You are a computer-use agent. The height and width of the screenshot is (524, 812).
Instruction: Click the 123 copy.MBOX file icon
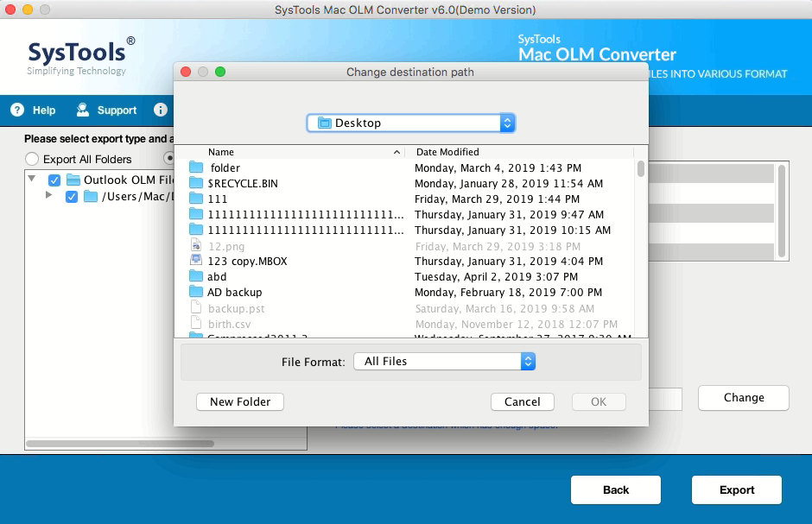(x=196, y=262)
